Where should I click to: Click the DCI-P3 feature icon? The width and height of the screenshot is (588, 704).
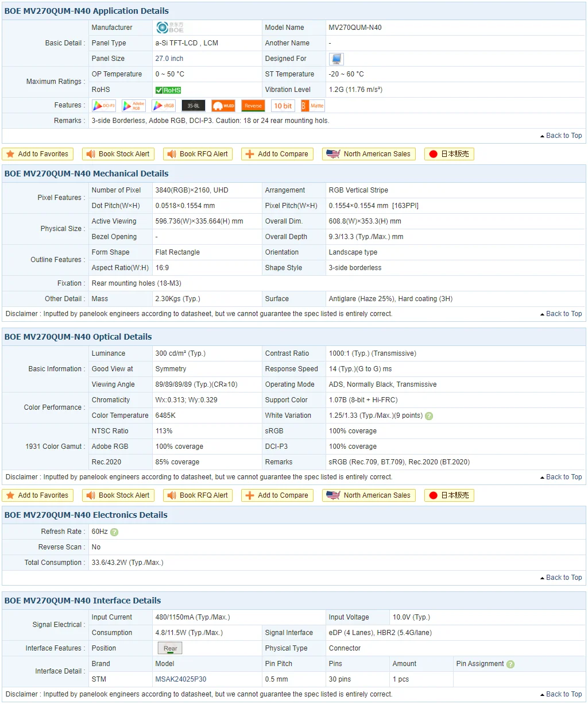tap(104, 105)
